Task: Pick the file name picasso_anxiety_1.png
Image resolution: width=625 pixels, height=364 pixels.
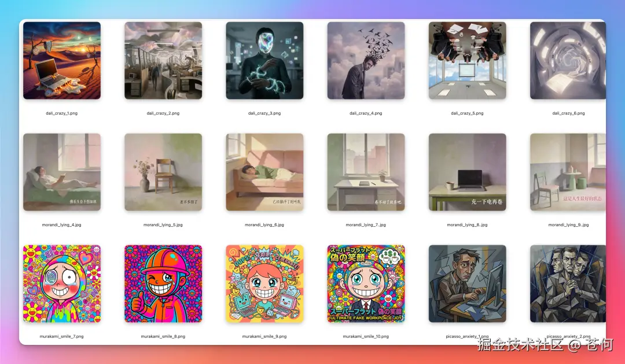Action: click(467, 336)
